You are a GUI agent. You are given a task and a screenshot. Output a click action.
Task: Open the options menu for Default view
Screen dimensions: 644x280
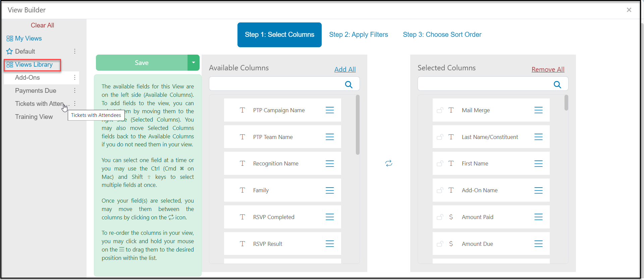pyautogui.click(x=75, y=51)
